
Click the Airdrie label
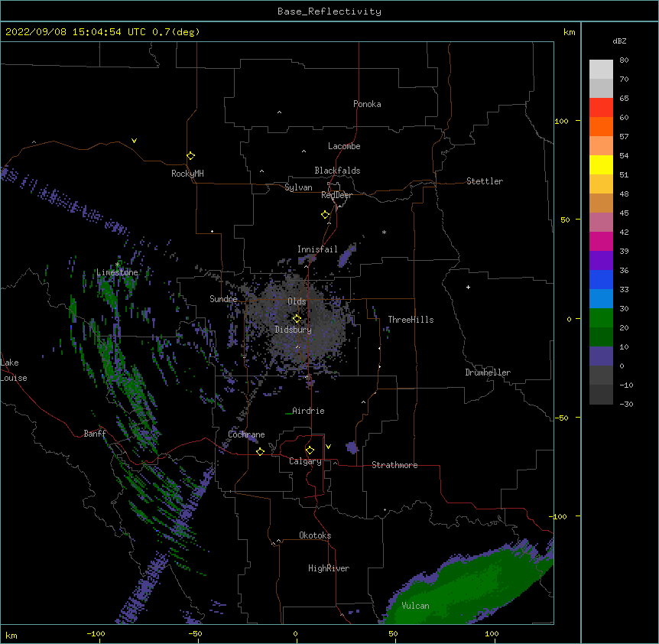(308, 411)
